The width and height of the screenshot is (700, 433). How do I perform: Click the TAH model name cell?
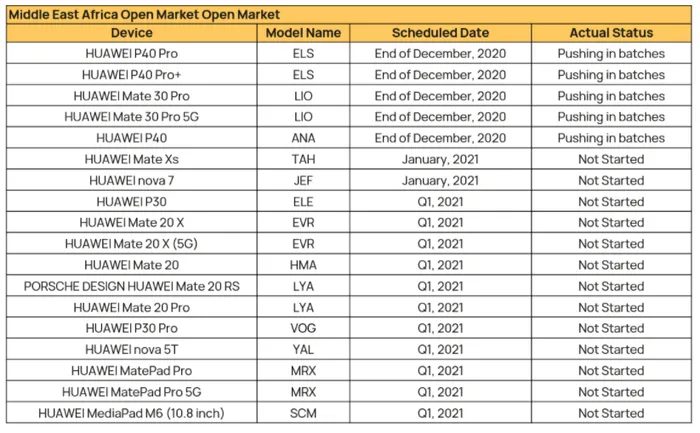point(303,159)
